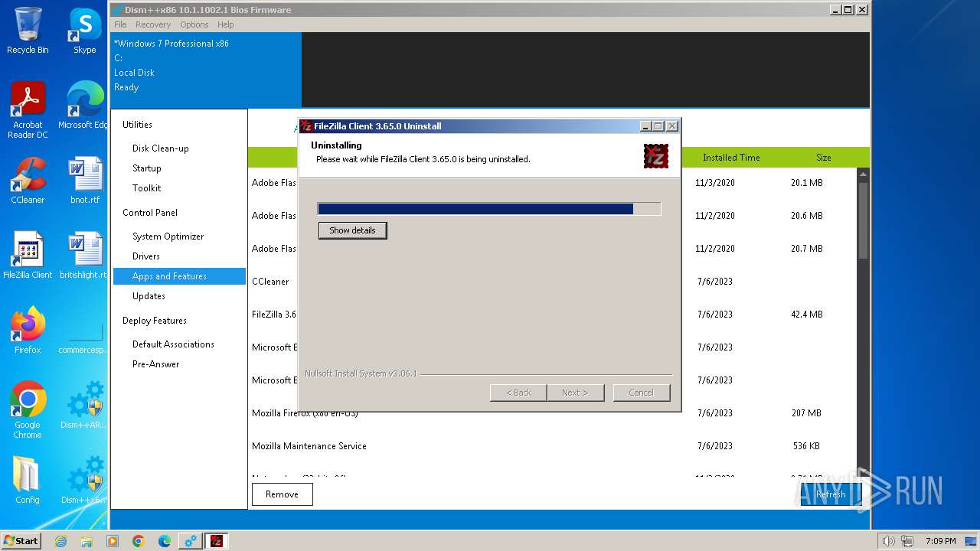Open Acrobat Reader DC desktop icon
980x551 pixels.
tap(28, 110)
